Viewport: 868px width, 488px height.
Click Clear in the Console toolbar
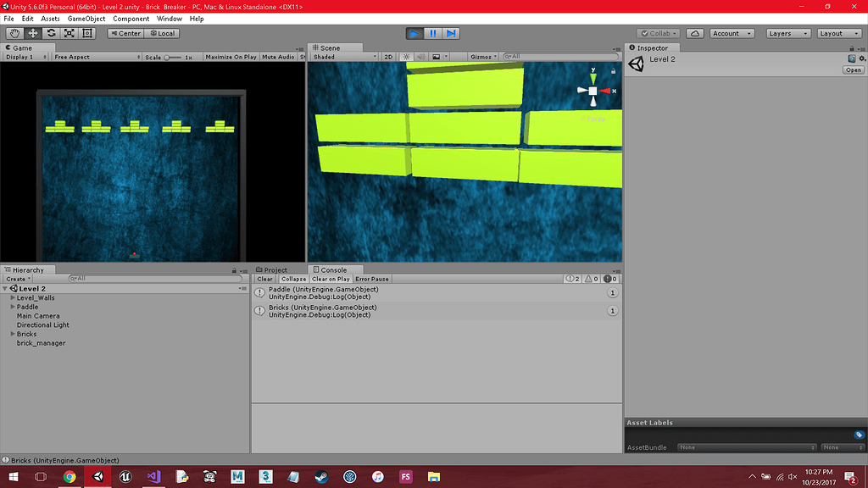coord(265,279)
